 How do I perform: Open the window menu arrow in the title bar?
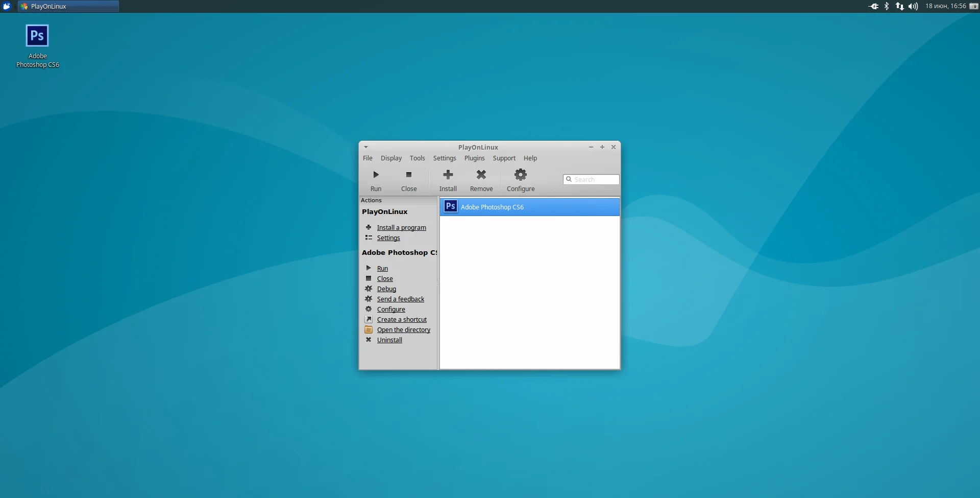coord(366,147)
